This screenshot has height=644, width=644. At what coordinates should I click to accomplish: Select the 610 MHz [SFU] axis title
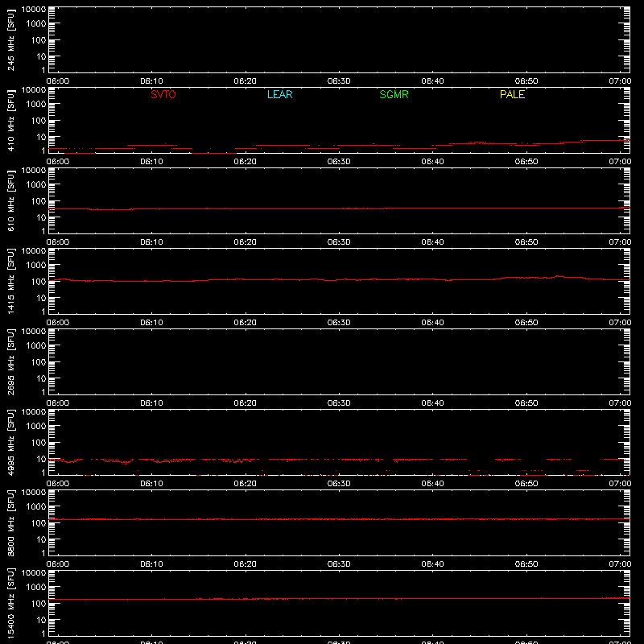10,200
